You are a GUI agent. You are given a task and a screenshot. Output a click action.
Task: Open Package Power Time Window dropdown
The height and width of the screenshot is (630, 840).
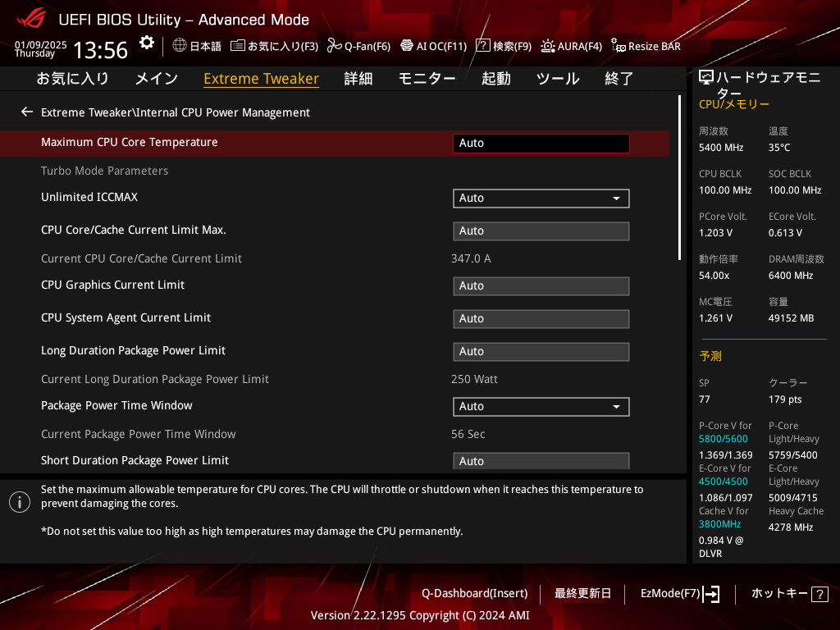click(x=541, y=407)
